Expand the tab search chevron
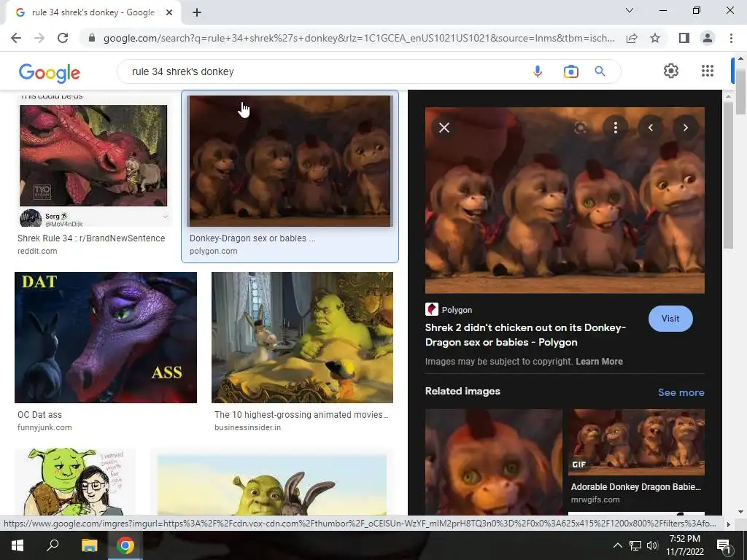The width and height of the screenshot is (747, 560). pos(630,10)
